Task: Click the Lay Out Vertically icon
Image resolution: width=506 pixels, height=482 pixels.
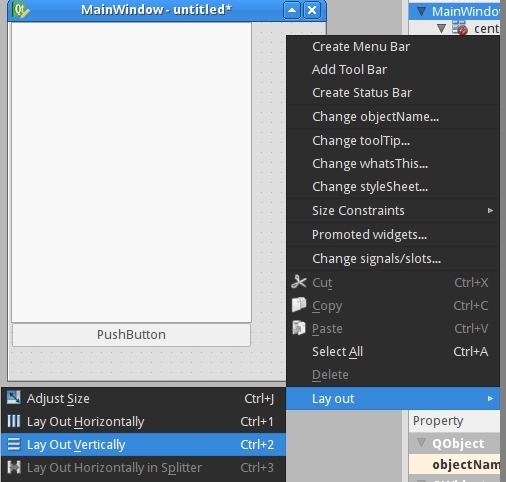Action: 14,444
